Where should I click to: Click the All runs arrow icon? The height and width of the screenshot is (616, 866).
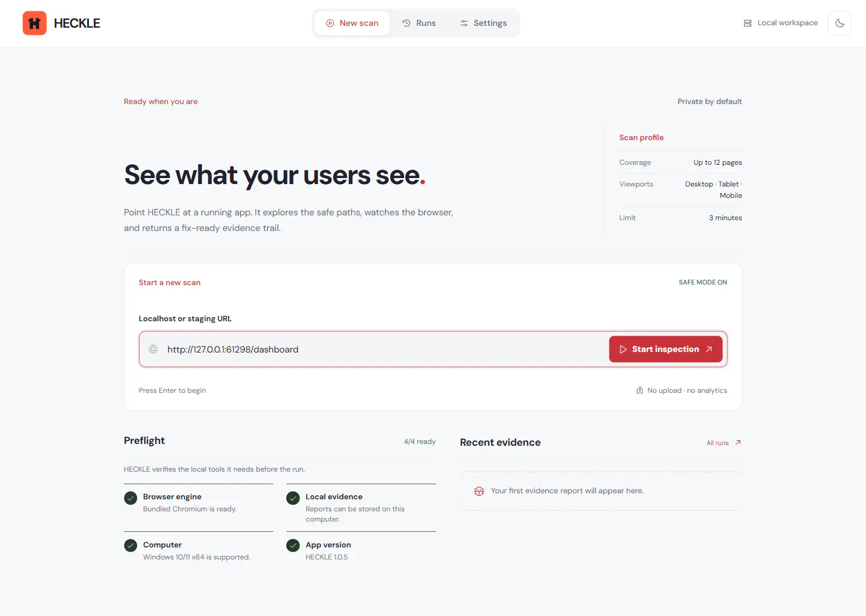(x=738, y=443)
